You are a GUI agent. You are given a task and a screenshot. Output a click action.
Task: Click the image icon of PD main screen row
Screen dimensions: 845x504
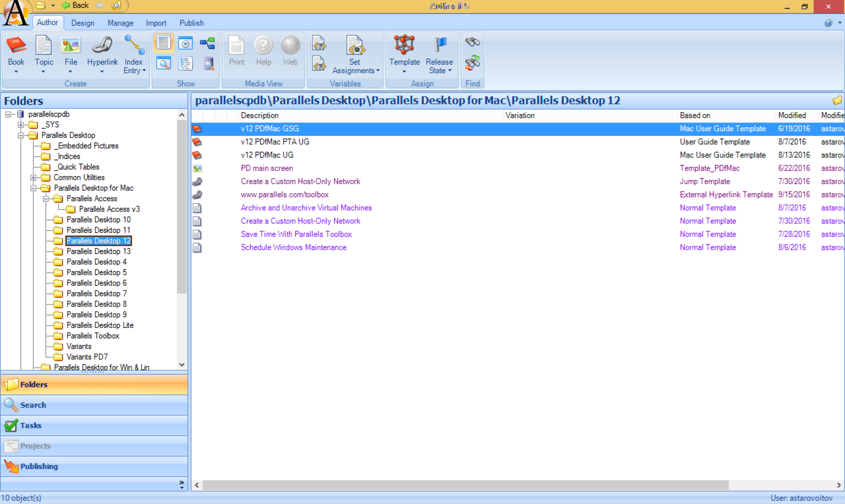click(x=197, y=168)
